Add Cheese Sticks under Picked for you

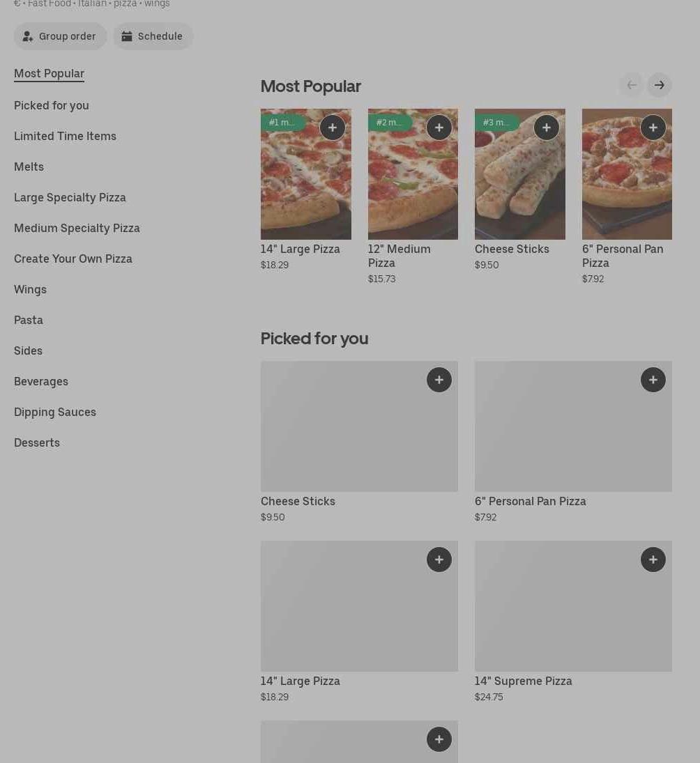point(439,380)
